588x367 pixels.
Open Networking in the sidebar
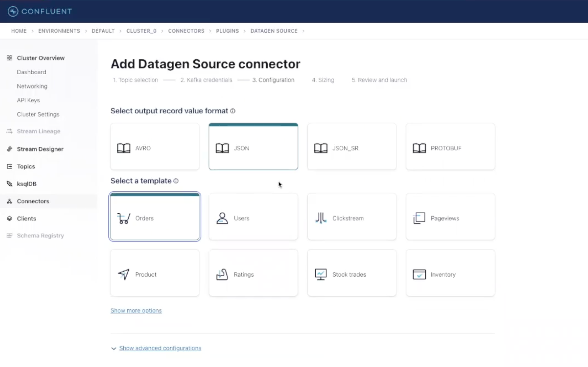32,86
